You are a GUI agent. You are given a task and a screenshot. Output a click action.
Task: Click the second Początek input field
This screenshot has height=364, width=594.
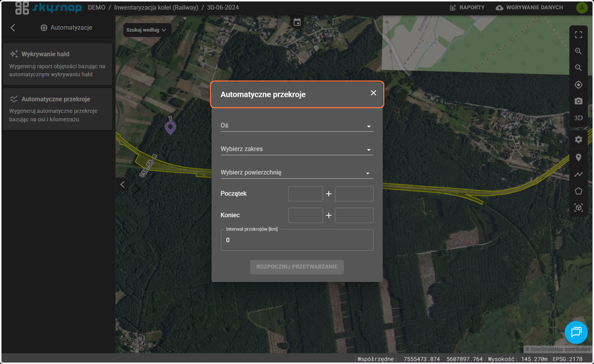coord(354,194)
